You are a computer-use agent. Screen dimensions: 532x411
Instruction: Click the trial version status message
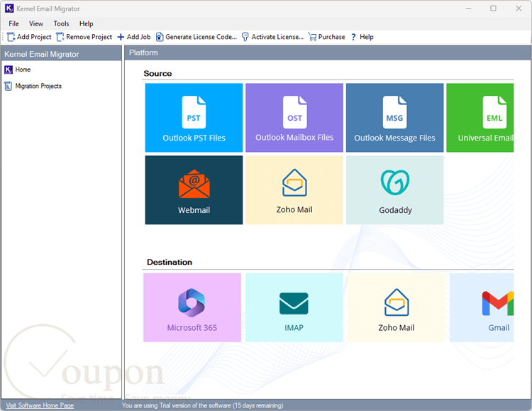click(x=203, y=405)
